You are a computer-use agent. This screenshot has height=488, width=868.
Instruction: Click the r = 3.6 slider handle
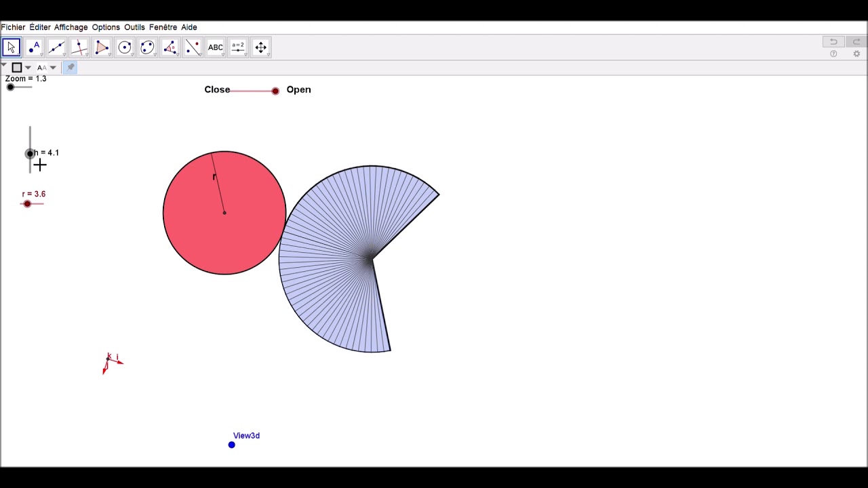click(27, 204)
